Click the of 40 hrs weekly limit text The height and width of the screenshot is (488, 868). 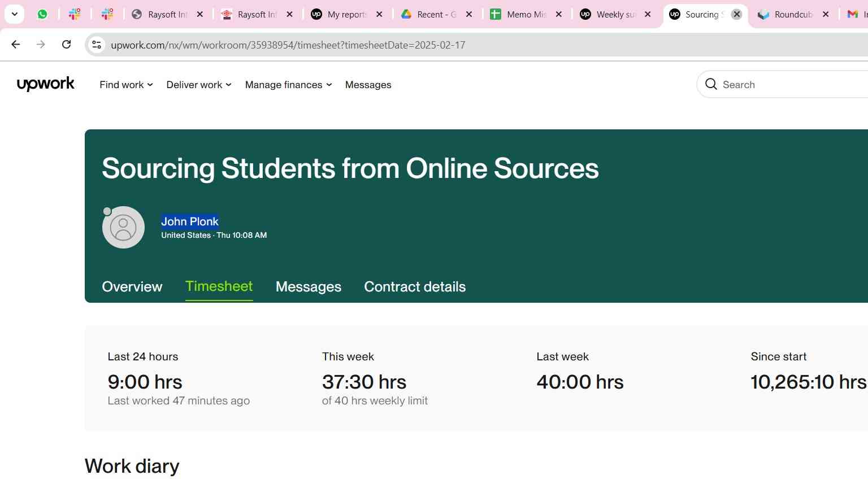[375, 400]
